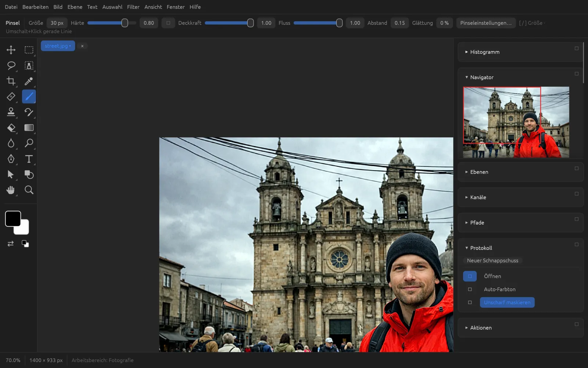Collapse the Navigator panel

[x=466, y=77]
